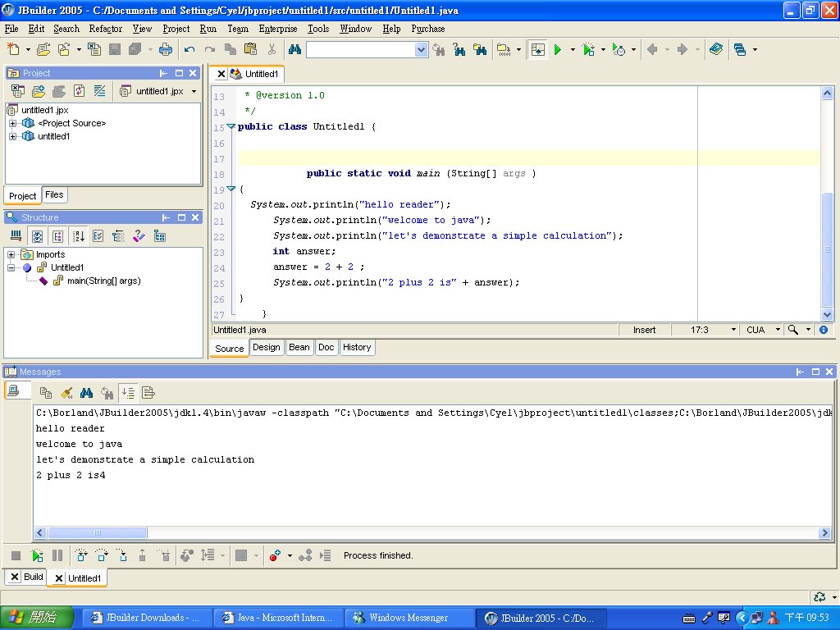Click the binoculars icon in Messages toolbar
Screen dimensions: 840x630
86,393
